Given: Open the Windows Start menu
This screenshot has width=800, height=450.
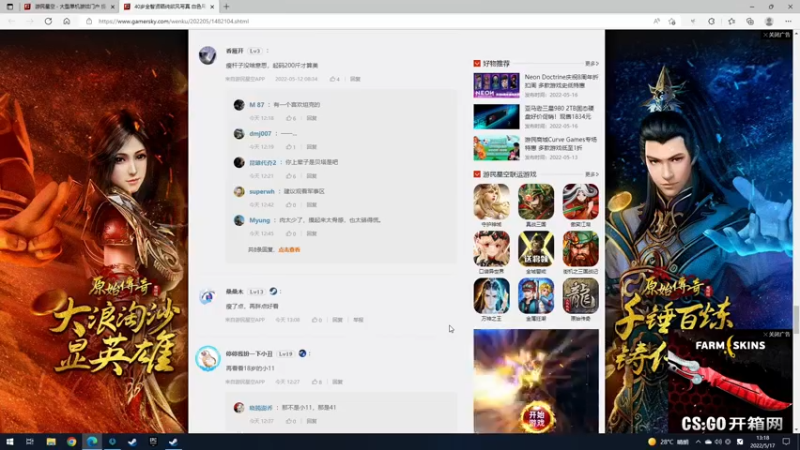Looking at the screenshot, I should pyautogui.click(x=9, y=442).
